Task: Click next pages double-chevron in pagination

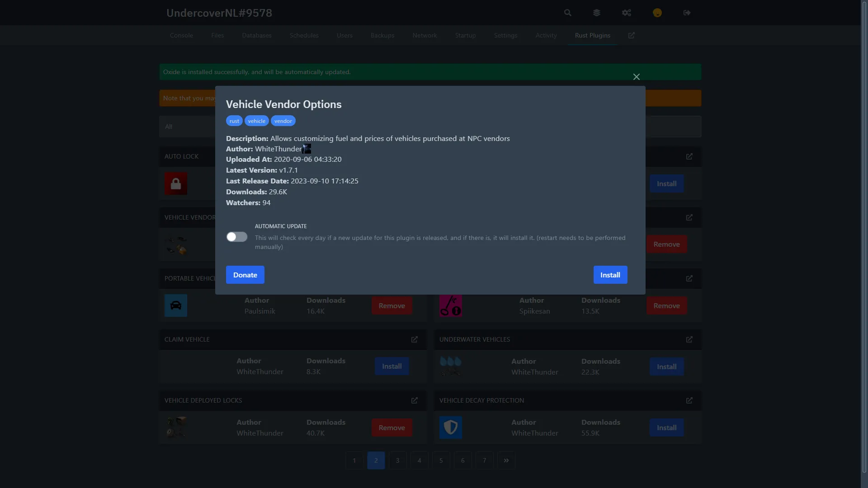Action: [506, 460]
